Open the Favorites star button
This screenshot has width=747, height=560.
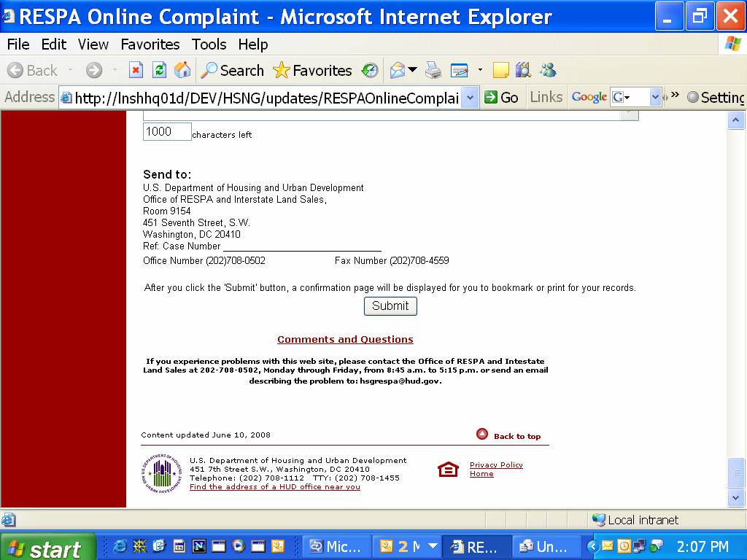tap(312, 71)
